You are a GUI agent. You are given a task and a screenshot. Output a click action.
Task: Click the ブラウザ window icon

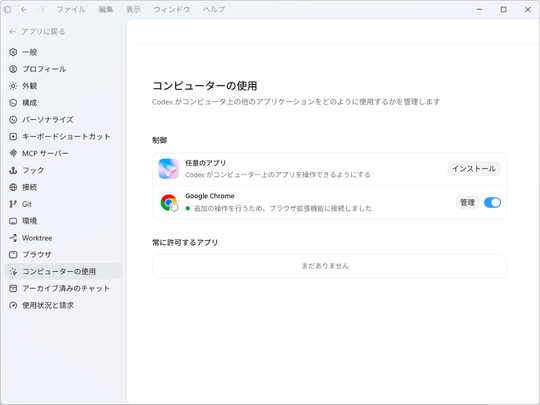[13, 255]
